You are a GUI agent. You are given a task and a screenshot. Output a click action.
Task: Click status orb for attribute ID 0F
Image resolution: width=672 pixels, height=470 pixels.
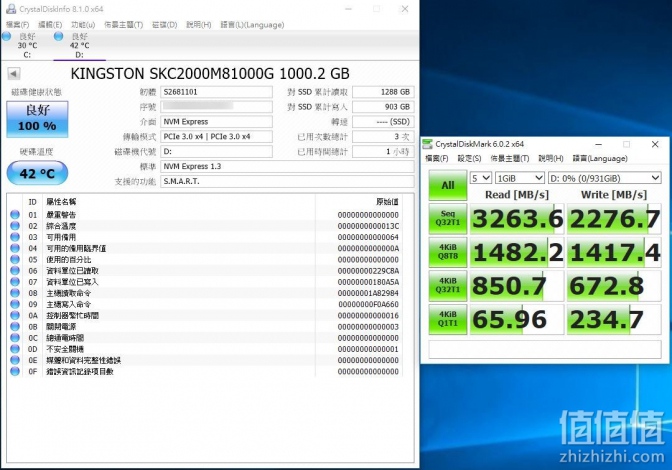15,371
